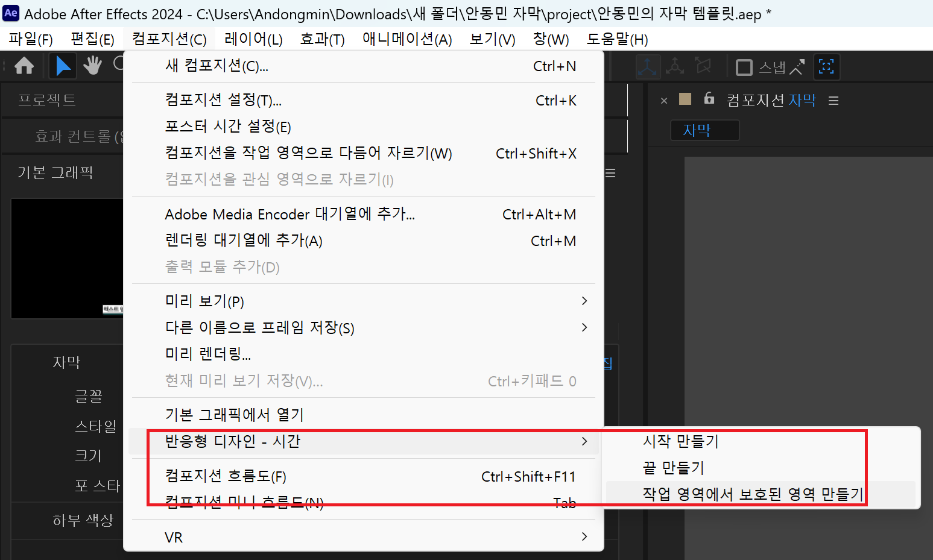Toggle the 스냅 (Snap) checkbox

point(744,68)
